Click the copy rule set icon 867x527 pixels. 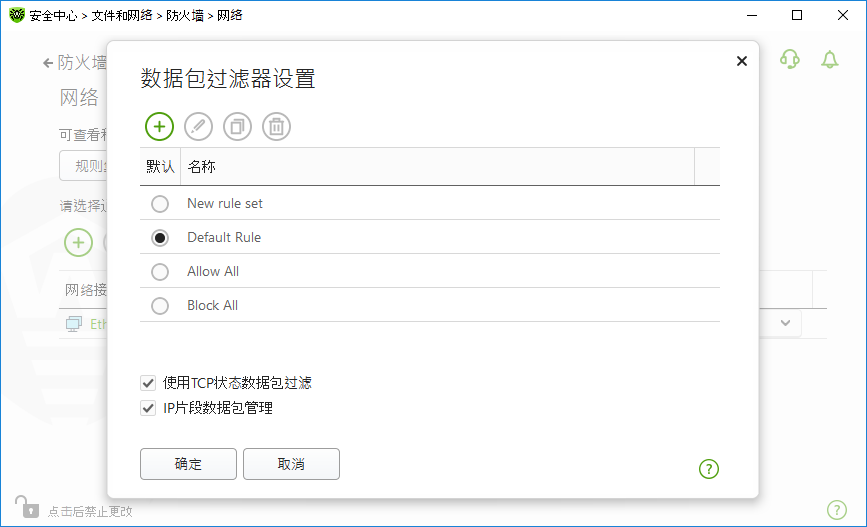238,126
